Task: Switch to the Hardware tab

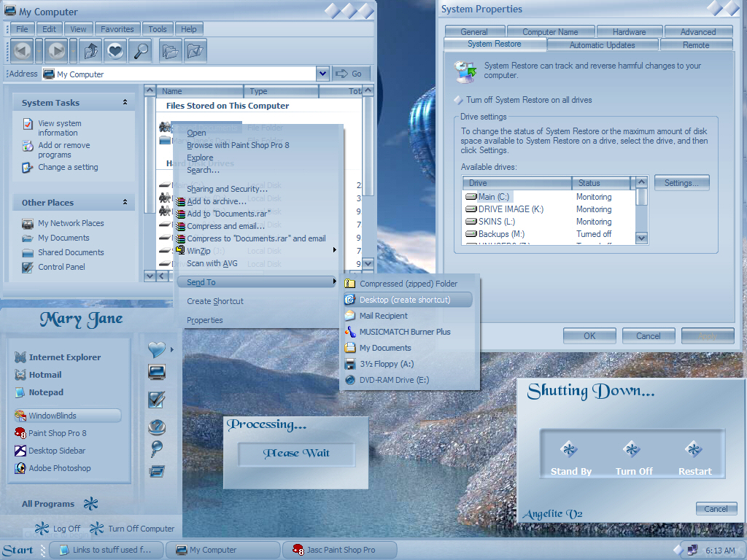Action: tap(629, 32)
